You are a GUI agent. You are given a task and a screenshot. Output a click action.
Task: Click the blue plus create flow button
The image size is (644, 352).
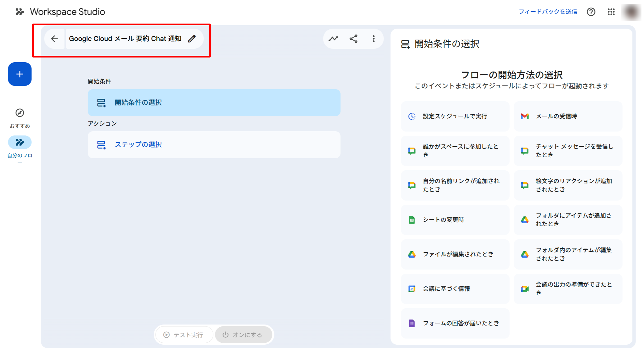(x=20, y=74)
